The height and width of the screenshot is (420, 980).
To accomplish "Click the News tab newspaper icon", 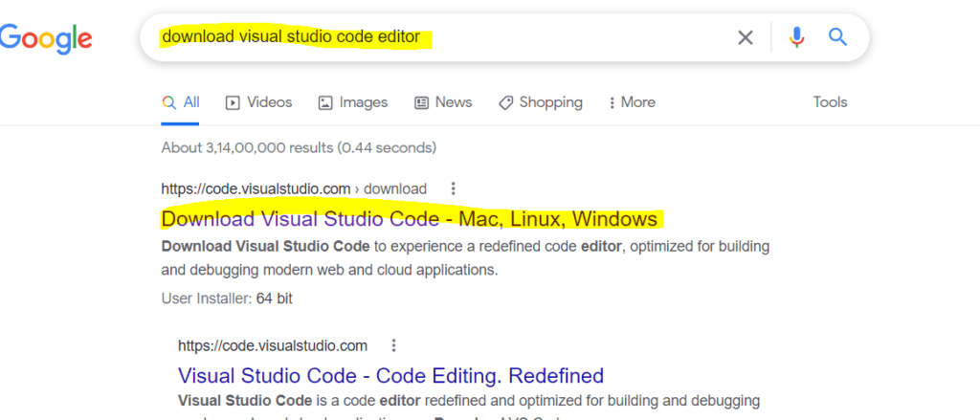I will [x=422, y=103].
